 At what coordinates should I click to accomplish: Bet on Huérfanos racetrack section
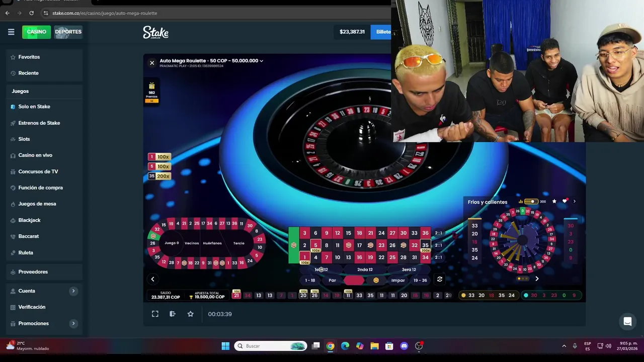tap(212, 243)
